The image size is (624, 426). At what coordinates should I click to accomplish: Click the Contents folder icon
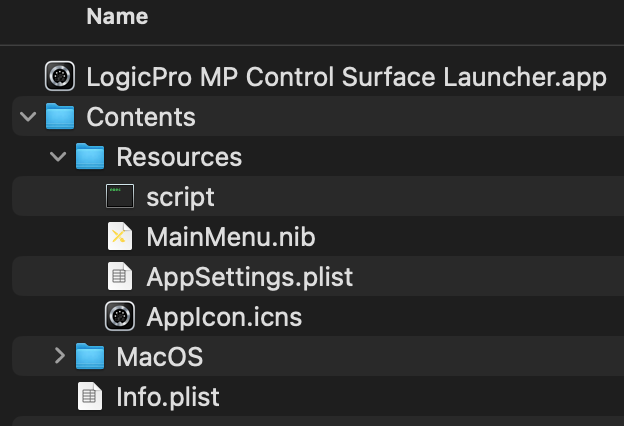[60, 116]
